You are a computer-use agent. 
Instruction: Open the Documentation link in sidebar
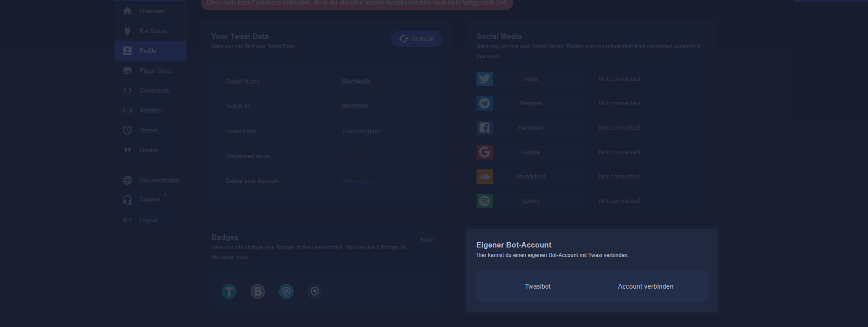[151, 180]
